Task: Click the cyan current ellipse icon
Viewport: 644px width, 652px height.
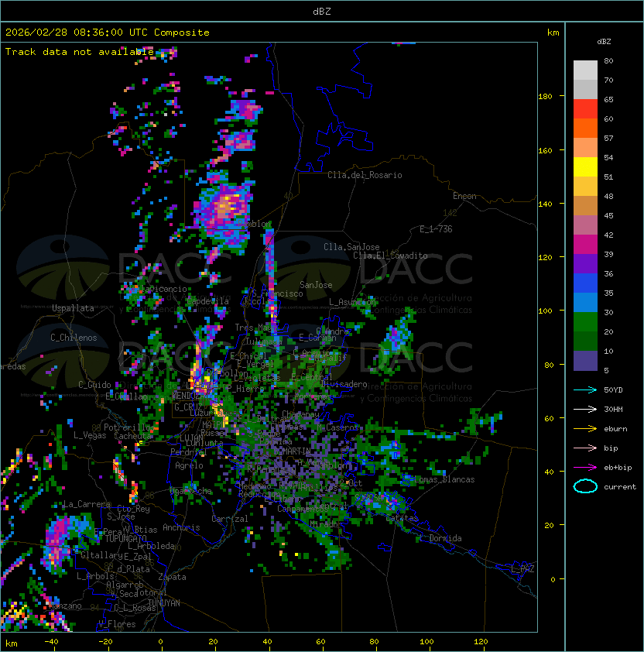Action: point(585,486)
